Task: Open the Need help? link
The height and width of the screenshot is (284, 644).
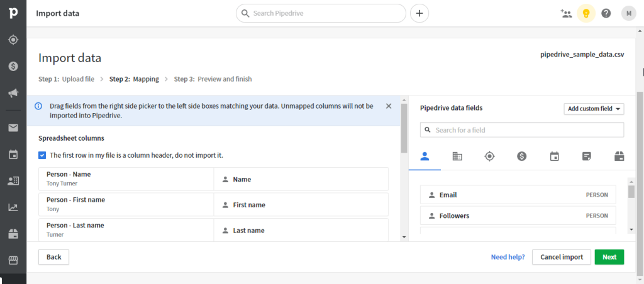Action: (508, 257)
